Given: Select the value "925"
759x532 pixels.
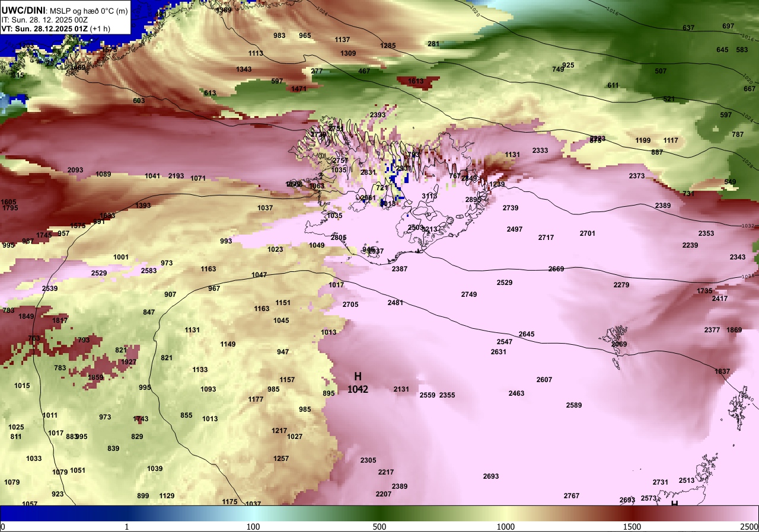Looking at the screenshot, I should click(568, 65).
